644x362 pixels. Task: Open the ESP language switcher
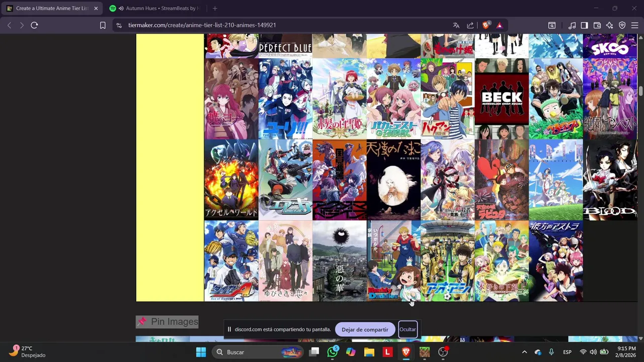point(568,352)
